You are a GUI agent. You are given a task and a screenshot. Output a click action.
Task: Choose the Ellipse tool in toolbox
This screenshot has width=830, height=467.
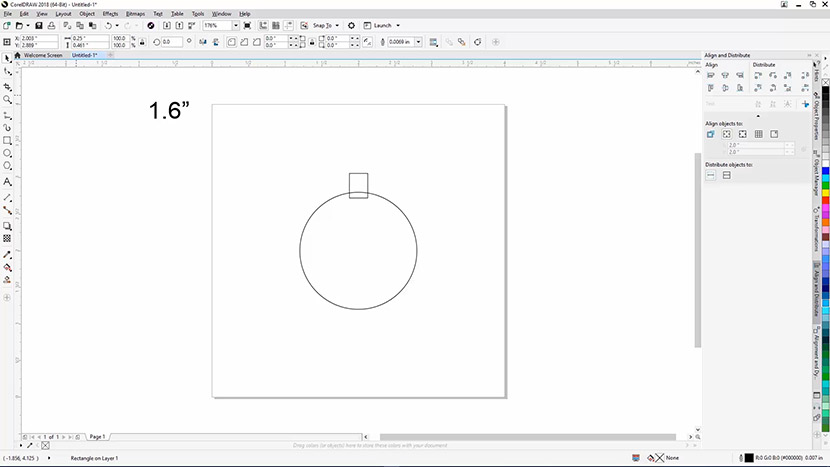[7, 154]
